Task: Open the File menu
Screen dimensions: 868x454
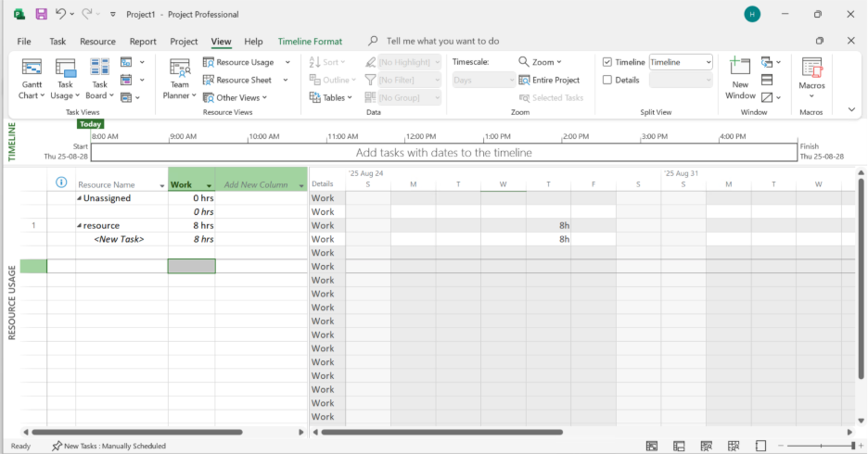Action: 24,42
